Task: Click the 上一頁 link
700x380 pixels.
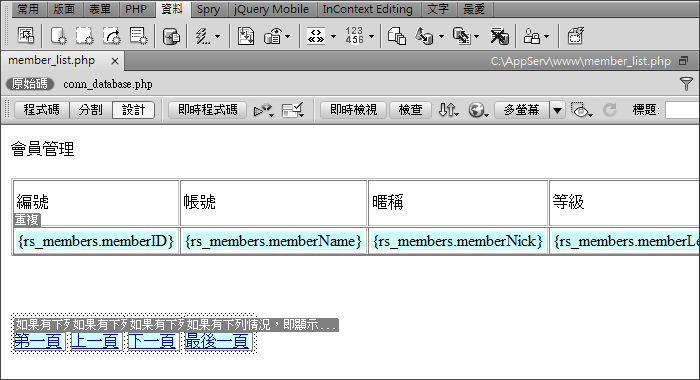Action: point(95,342)
